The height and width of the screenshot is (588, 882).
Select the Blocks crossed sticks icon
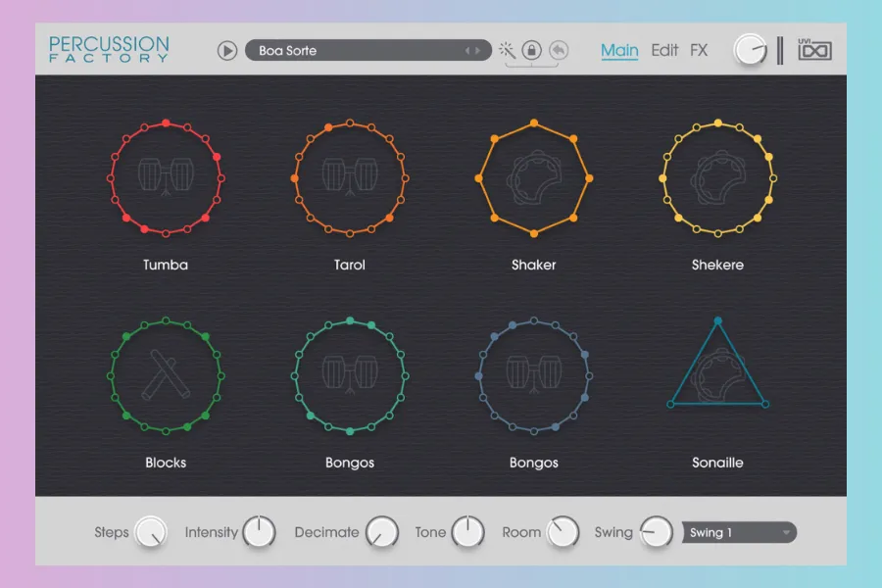click(166, 376)
